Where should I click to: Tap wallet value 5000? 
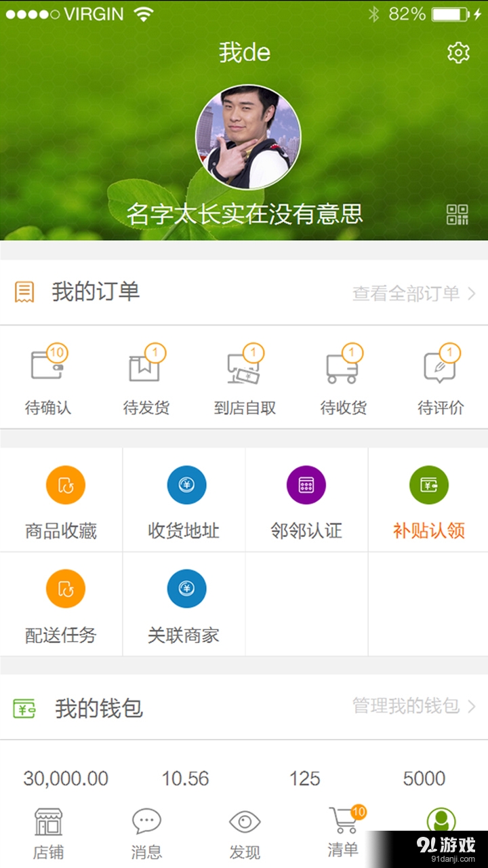424,778
